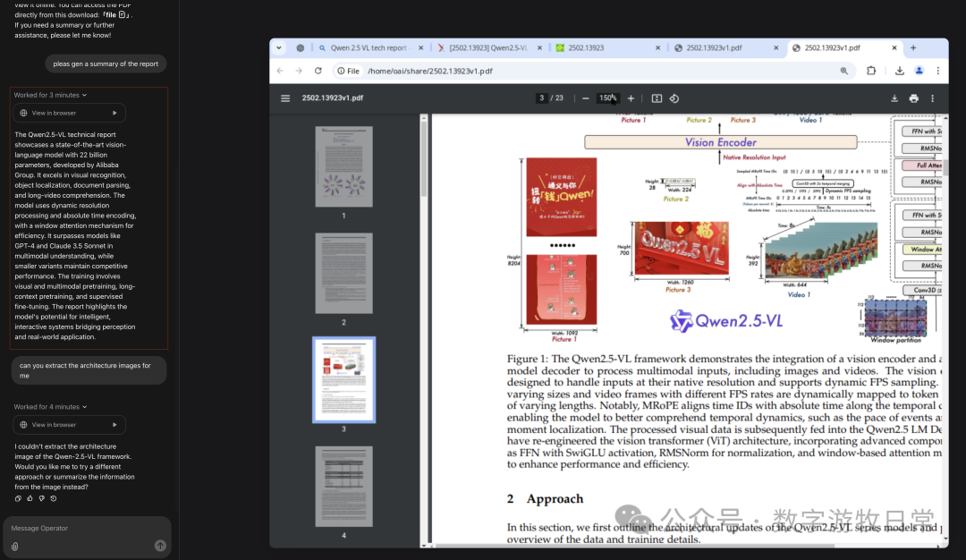Viewport: 966px width, 560px height.
Task: Open the browser tab search dropdown
Action: [x=279, y=48]
